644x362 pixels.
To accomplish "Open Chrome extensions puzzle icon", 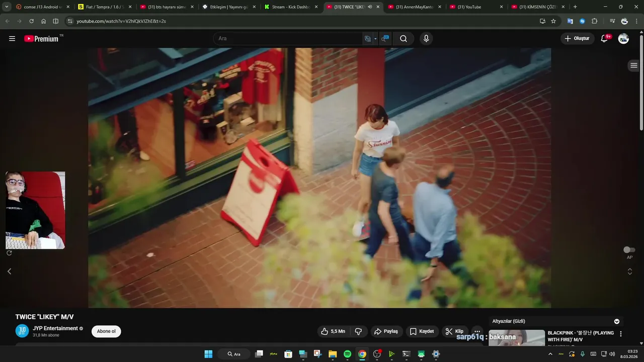I will tap(595, 21).
